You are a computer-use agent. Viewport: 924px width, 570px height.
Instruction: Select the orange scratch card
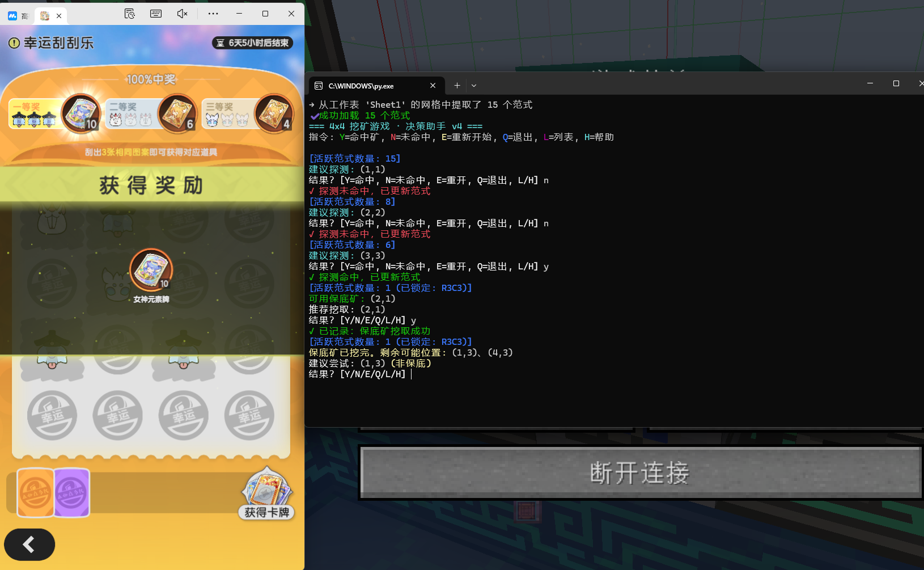(35, 492)
